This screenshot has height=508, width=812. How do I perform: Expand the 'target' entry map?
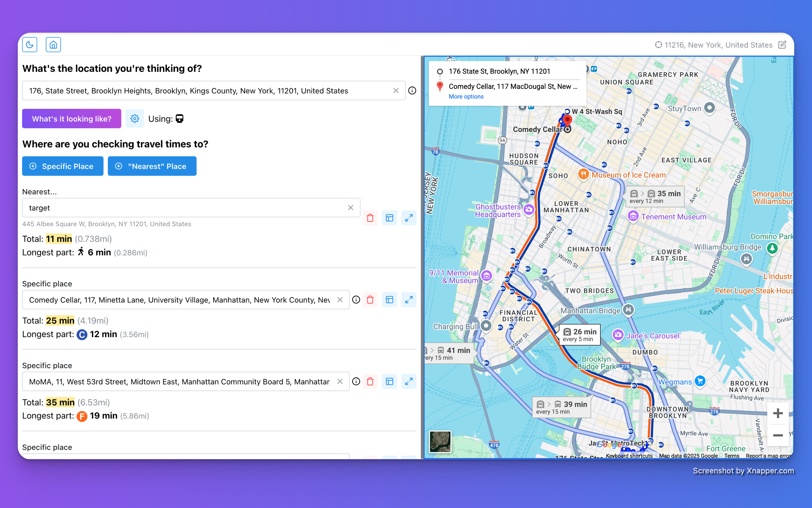point(409,218)
